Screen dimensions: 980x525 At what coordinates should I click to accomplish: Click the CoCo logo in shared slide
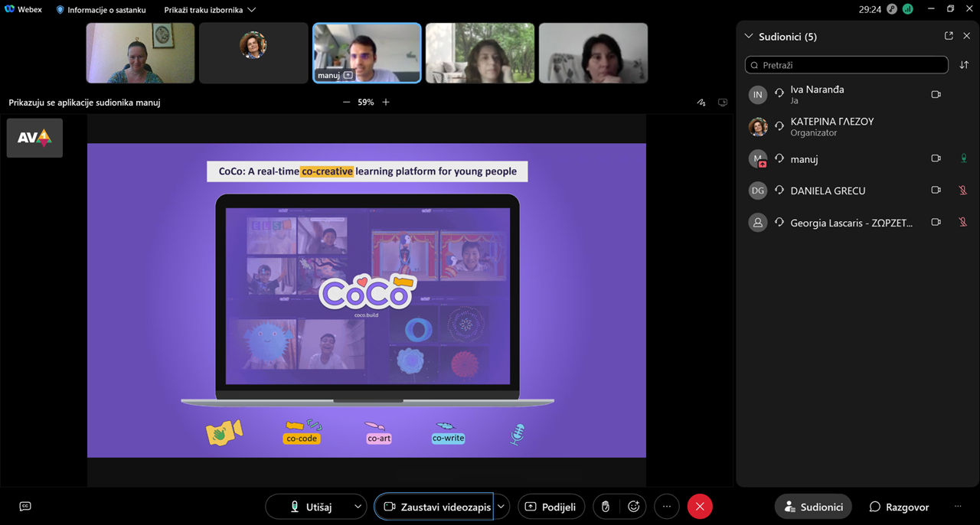367,292
